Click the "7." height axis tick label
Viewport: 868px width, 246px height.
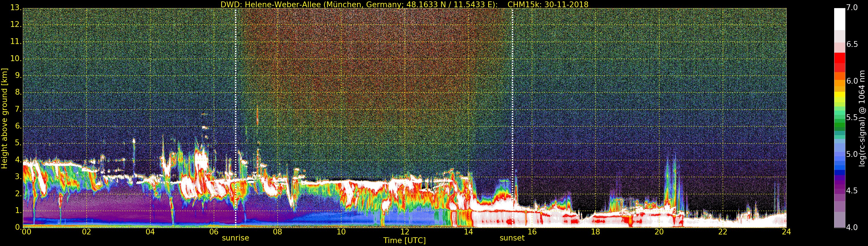pos(18,109)
